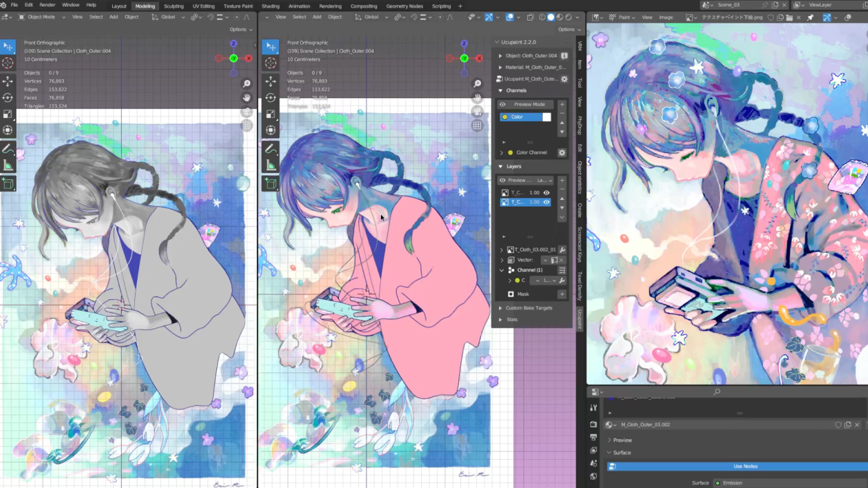
Task: Toggle channel Preview Mode eye button
Action: tap(502, 104)
